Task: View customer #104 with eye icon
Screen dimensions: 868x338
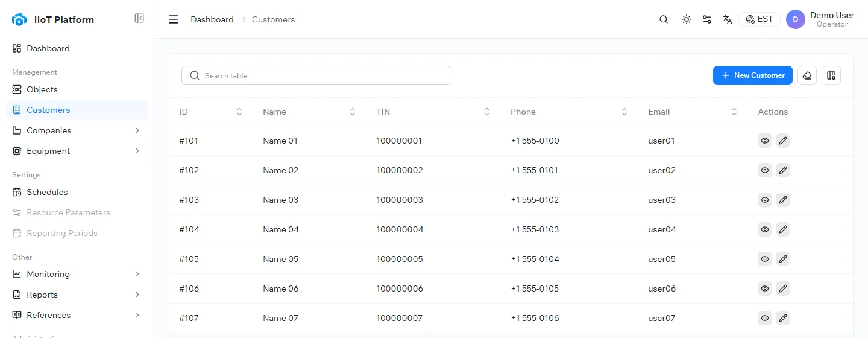Action: tap(765, 229)
